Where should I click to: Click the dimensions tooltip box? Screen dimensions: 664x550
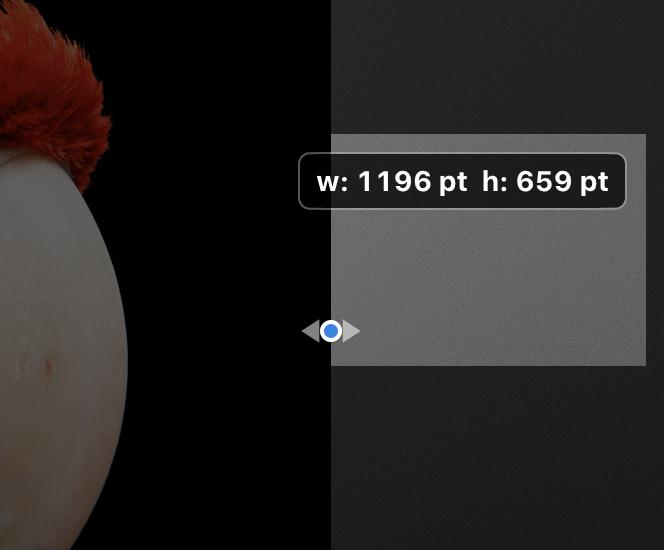tap(462, 181)
